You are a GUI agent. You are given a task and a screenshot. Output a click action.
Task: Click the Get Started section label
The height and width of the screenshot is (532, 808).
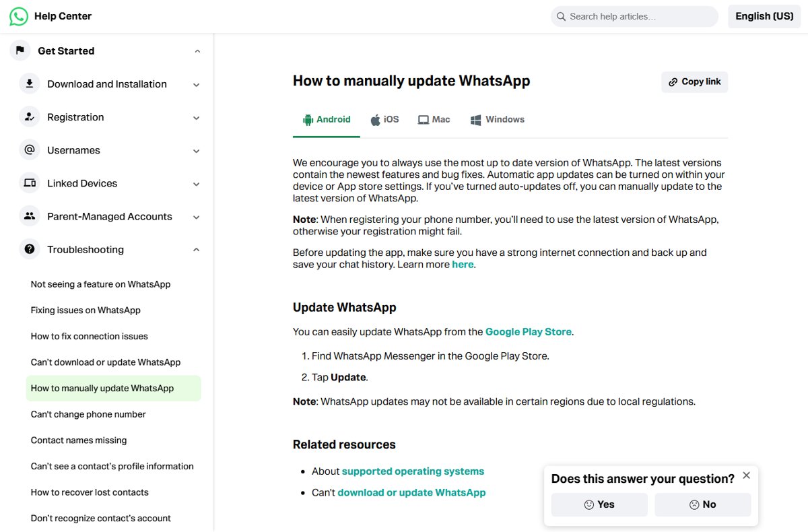[x=66, y=51]
